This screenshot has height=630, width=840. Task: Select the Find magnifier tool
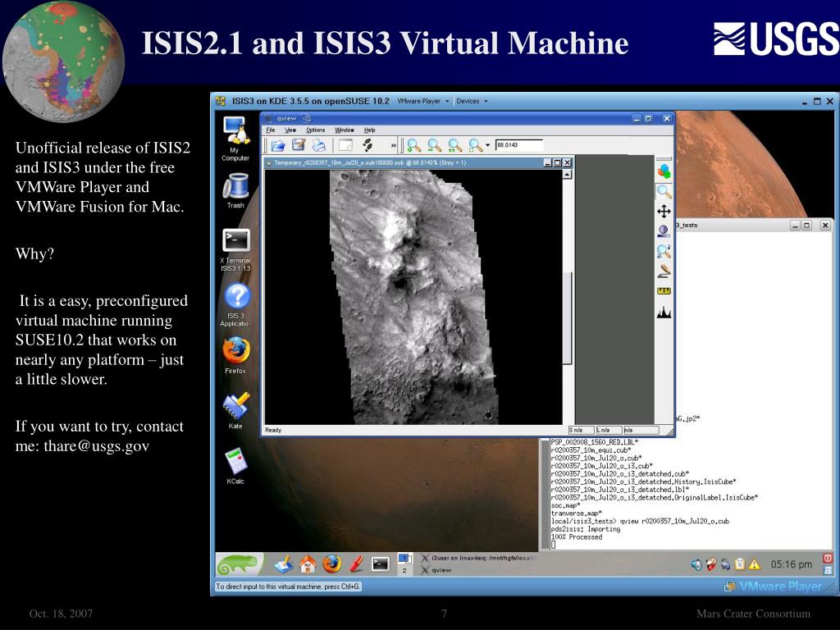pyautogui.click(x=664, y=251)
